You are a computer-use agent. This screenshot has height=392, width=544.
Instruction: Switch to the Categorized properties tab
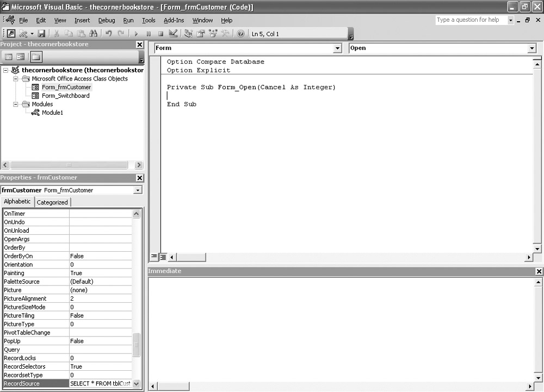tap(52, 202)
